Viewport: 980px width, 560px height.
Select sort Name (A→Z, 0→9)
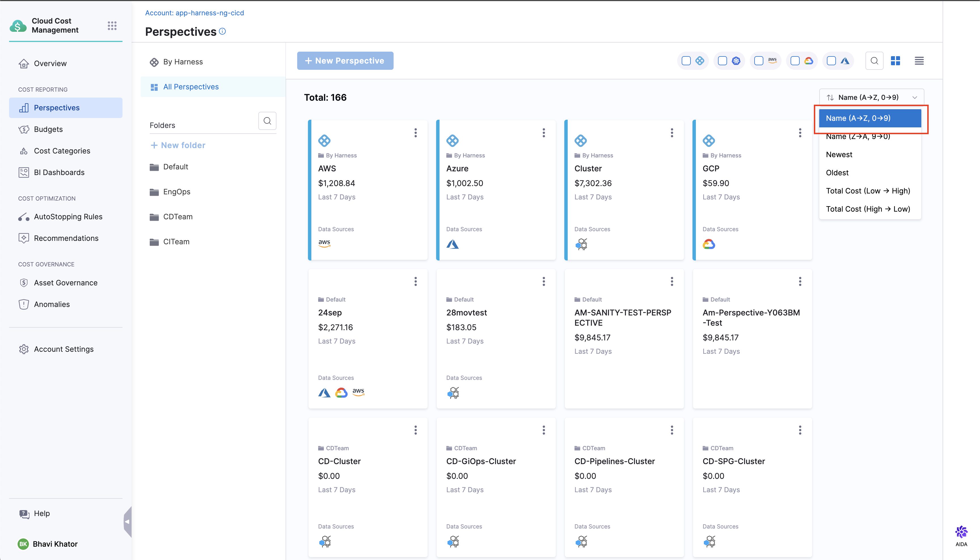870,118
